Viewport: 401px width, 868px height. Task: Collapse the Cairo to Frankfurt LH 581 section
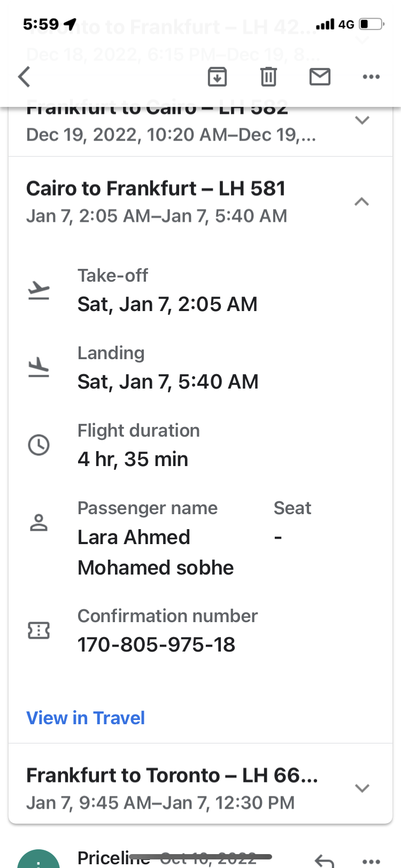tap(362, 201)
